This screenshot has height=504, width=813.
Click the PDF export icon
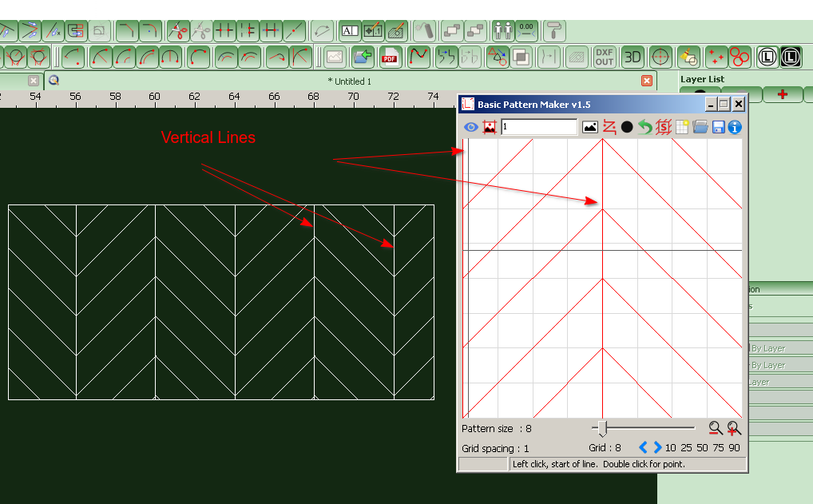(390, 57)
